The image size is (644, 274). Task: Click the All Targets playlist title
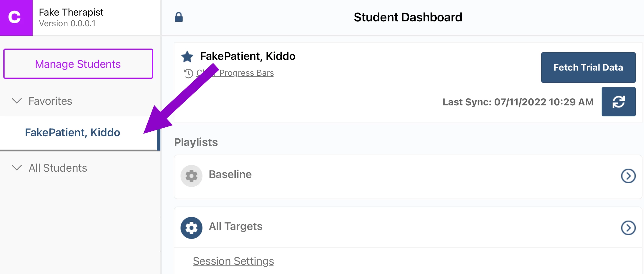[x=235, y=226]
